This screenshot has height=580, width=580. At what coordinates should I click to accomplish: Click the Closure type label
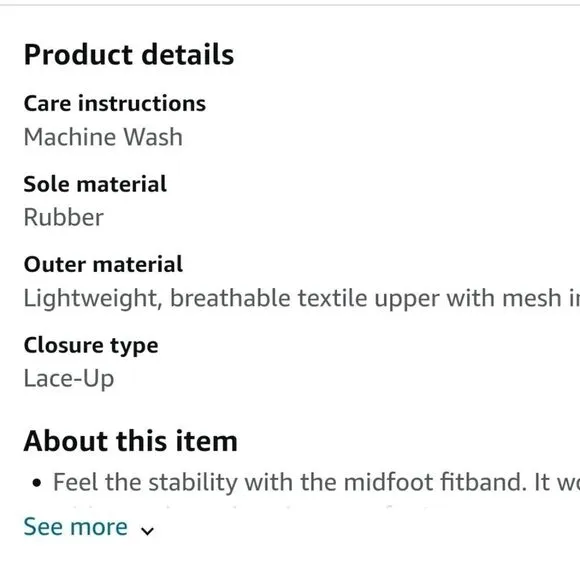91,345
